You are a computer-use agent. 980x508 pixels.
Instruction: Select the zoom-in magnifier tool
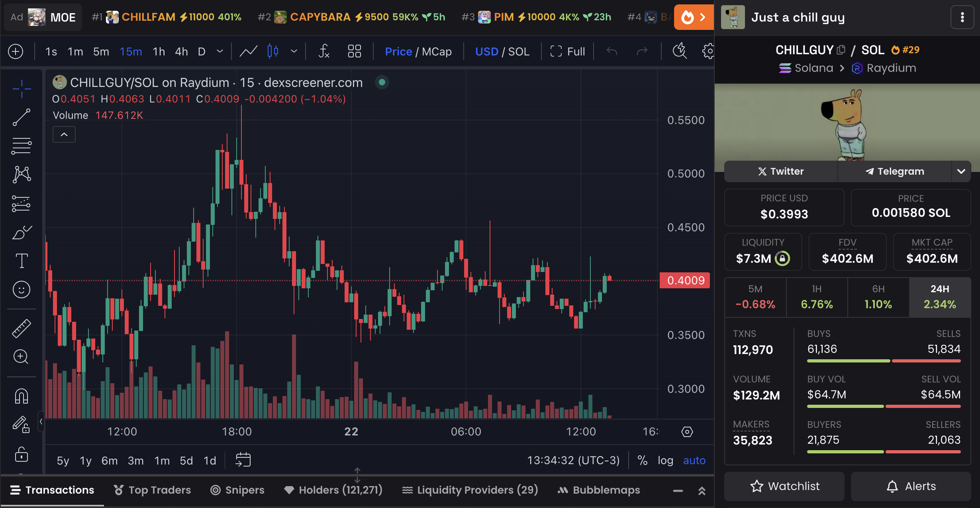(21, 356)
